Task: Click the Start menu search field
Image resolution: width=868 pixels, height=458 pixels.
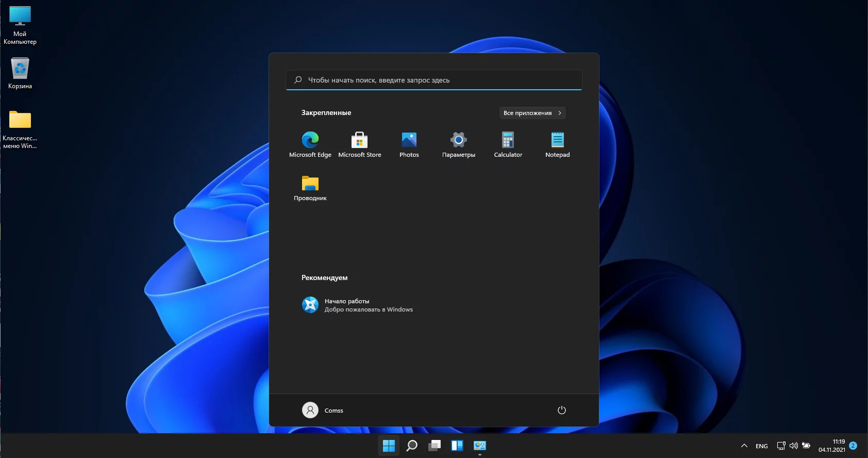Action: (433, 80)
